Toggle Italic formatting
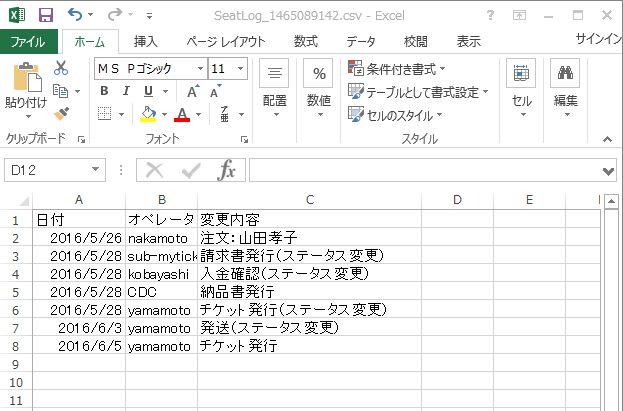Screen dimensions: 623x411 pyautogui.click(x=126, y=91)
